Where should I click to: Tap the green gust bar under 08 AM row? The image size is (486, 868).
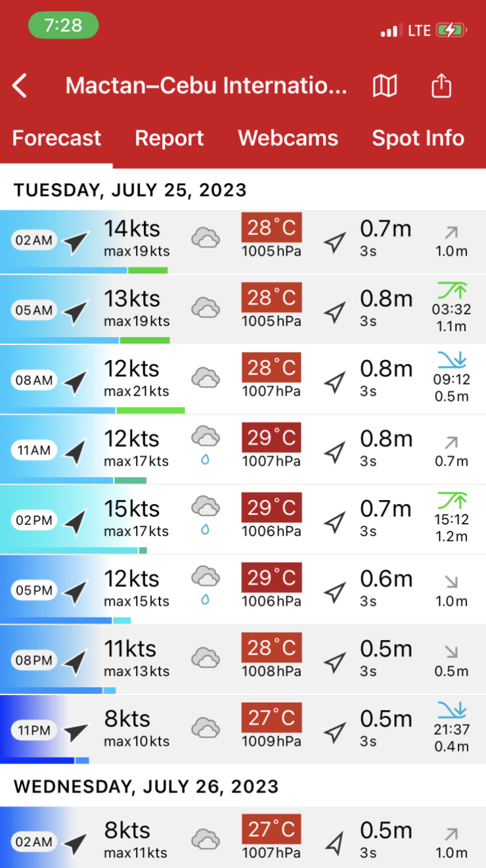click(x=150, y=411)
